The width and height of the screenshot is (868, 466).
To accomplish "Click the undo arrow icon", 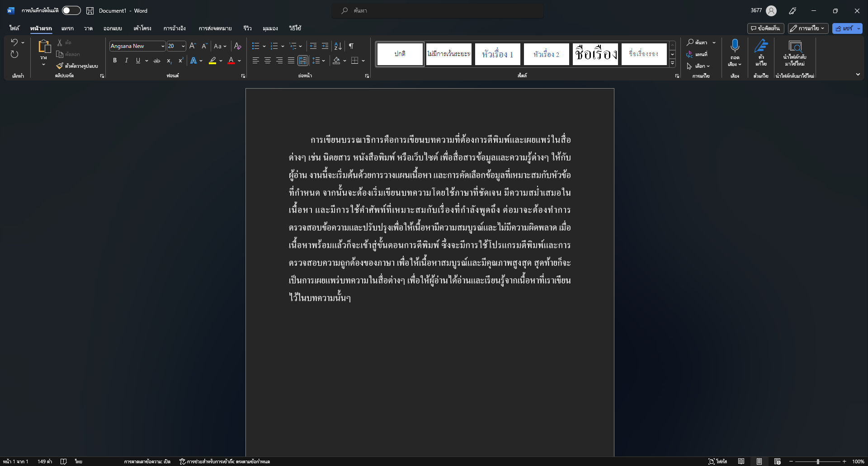I will [14, 42].
